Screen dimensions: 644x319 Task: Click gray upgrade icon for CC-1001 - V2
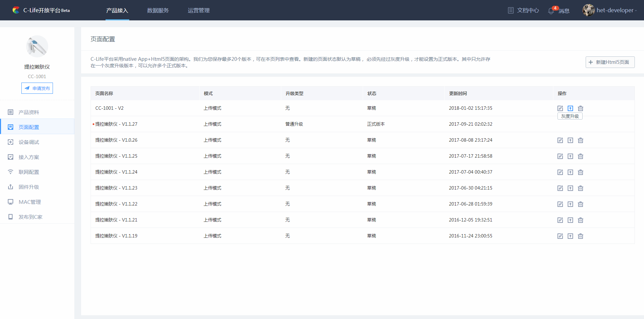point(570,108)
